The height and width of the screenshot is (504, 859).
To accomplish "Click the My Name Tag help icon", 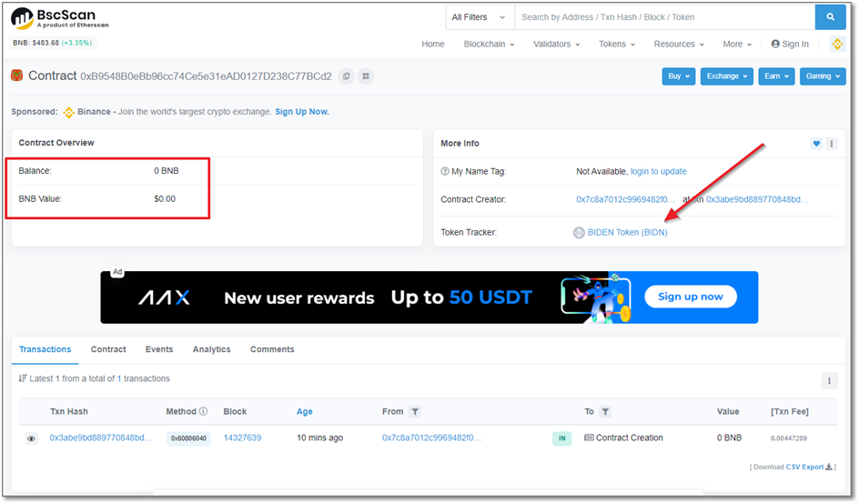I will tap(445, 171).
